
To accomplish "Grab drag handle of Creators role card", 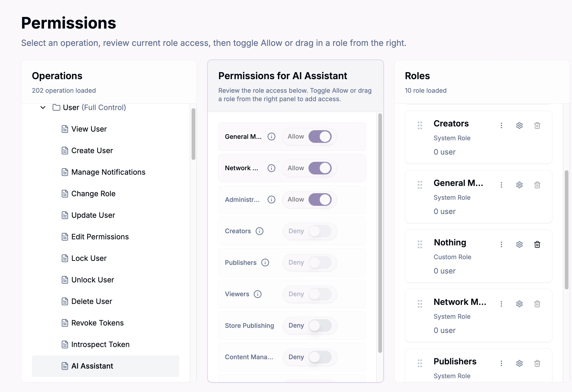I will 420,126.
